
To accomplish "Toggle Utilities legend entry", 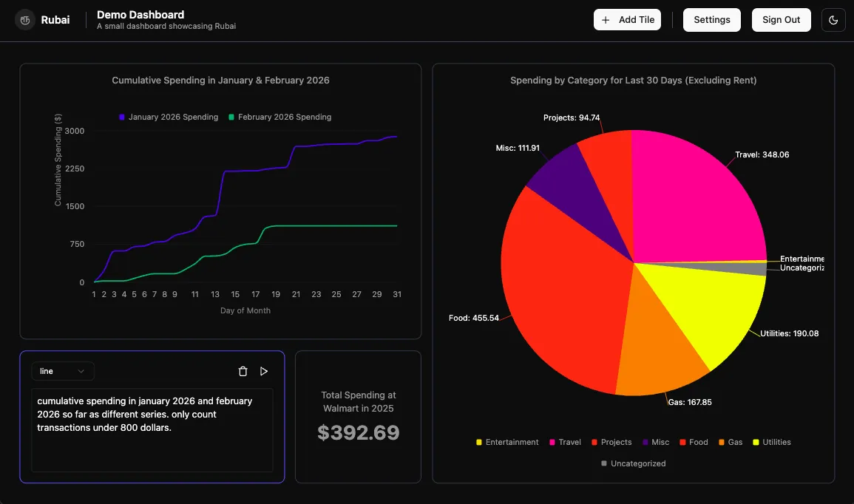I will (772, 442).
